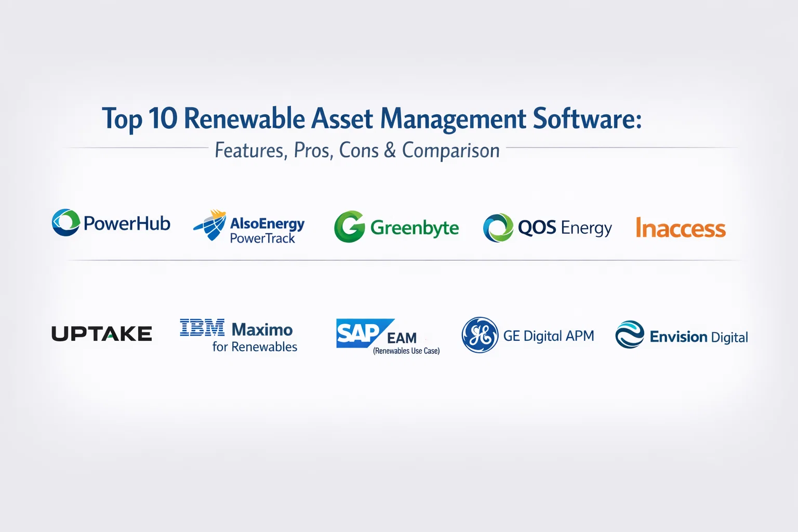This screenshot has height=532, width=798.
Task: Click the UPTAKE wordmark logo
Action: [x=102, y=334]
